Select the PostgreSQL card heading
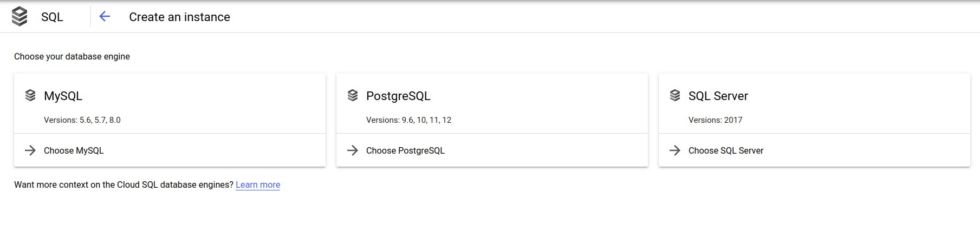This screenshot has height=251, width=980. pos(398,96)
